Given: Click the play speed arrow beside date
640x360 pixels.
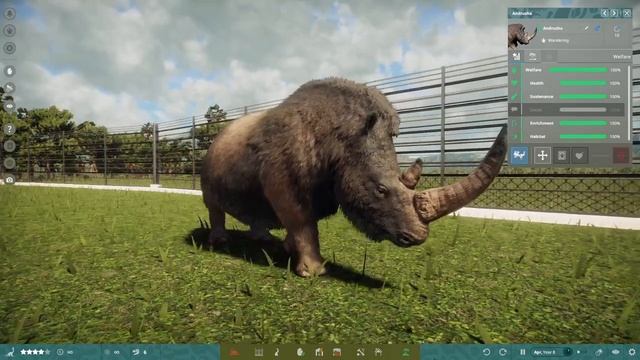Looking at the screenshot, I should click(x=578, y=352).
